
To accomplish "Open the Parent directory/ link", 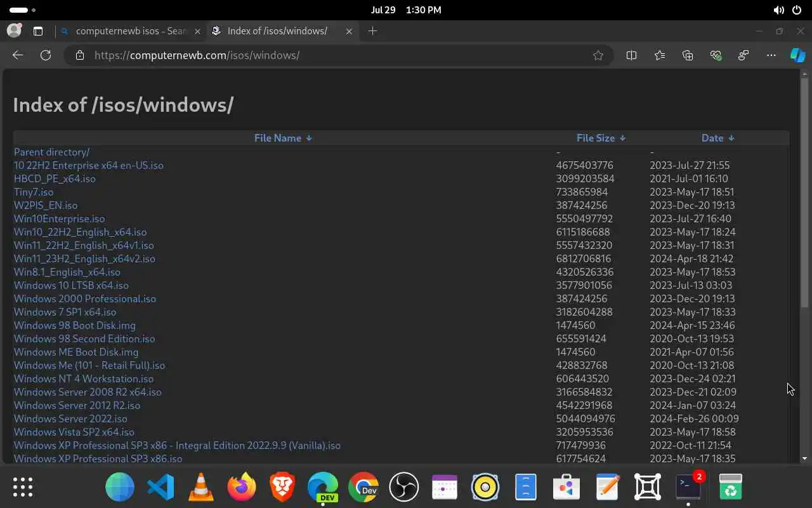I will [51, 152].
